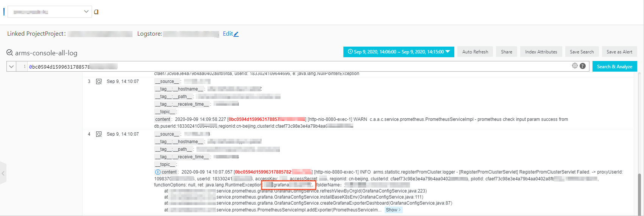644x216 pixels.
Task: Click the Auto Refresh button
Action: point(475,52)
